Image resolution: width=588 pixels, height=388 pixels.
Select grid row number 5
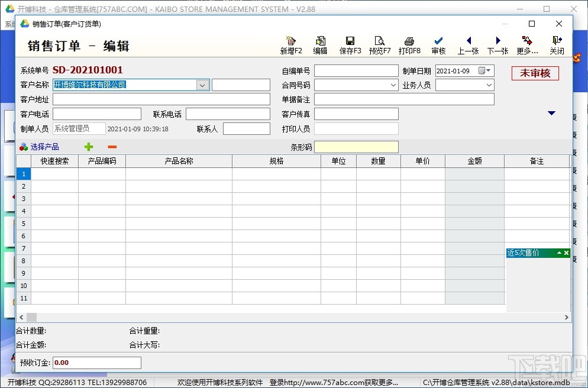click(x=24, y=224)
